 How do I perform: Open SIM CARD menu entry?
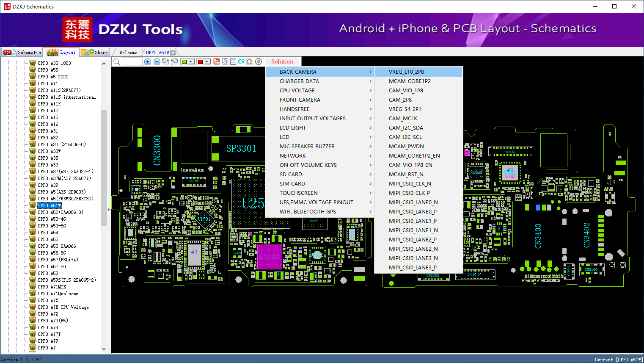[x=319, y=184]
